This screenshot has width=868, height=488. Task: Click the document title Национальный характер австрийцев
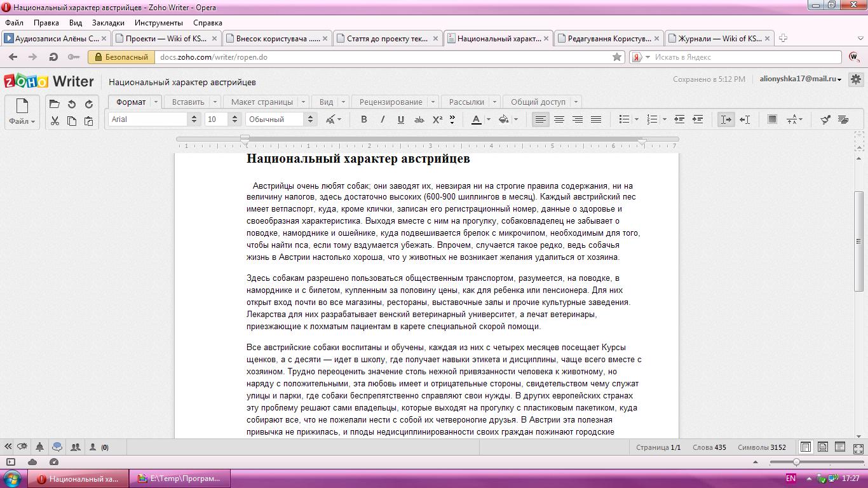(x=182, y=82)
